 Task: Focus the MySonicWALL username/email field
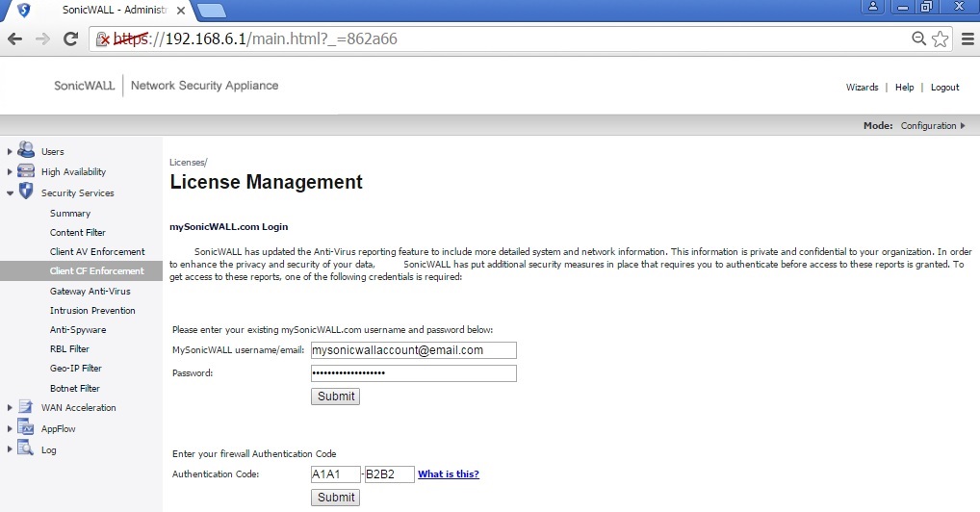pos(413,350)
